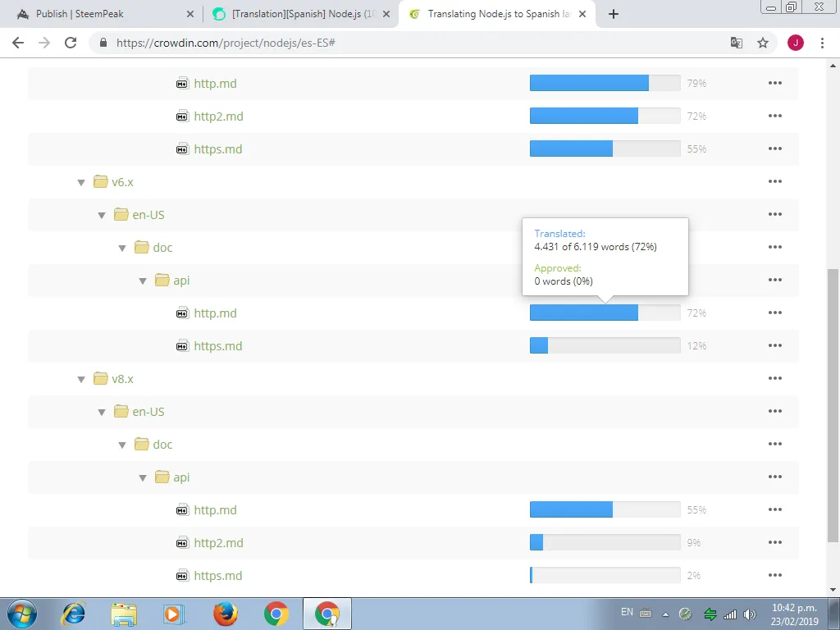This screenshot has height=630, width=840.
Task: Click the padlock site info icon
Action: coord(103,43)
